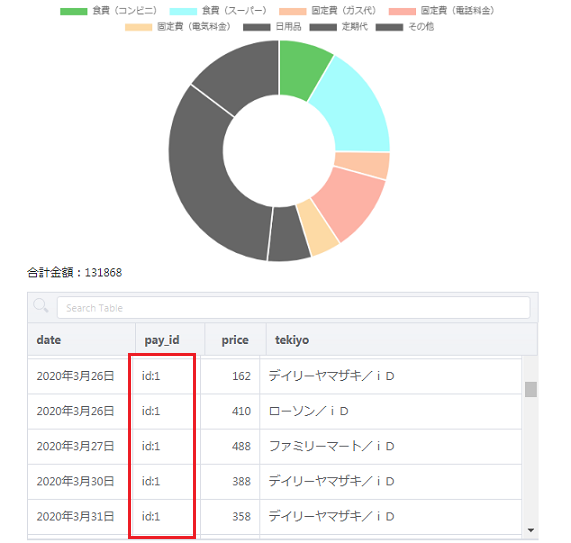
Task: Sort by the price column header
Action: [x=235, y=340]
